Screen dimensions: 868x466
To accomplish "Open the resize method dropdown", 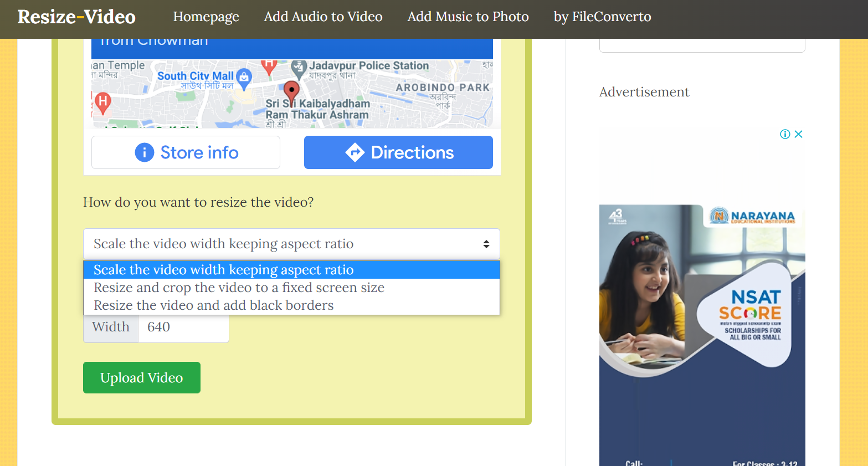I will 291,244.
